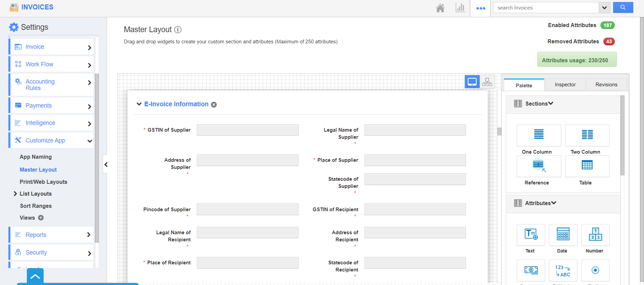Screen dimensions: 644x285
Task: Remove the E-Invoice Information section
Action: point(214,105)
